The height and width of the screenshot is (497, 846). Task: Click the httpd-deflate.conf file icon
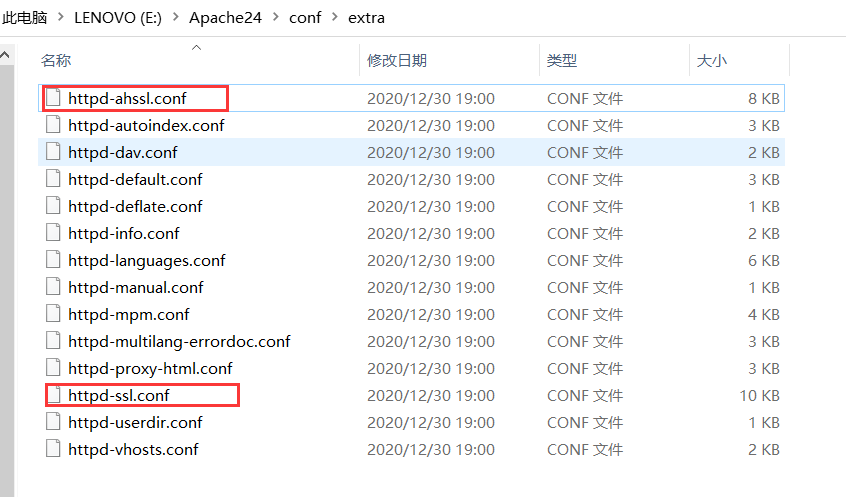click(x=53, y=206)
